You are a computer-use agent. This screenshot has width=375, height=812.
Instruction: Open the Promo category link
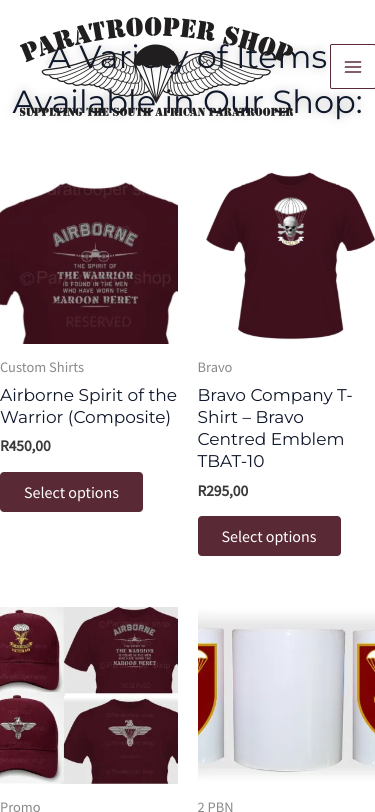tap(20, 806)
